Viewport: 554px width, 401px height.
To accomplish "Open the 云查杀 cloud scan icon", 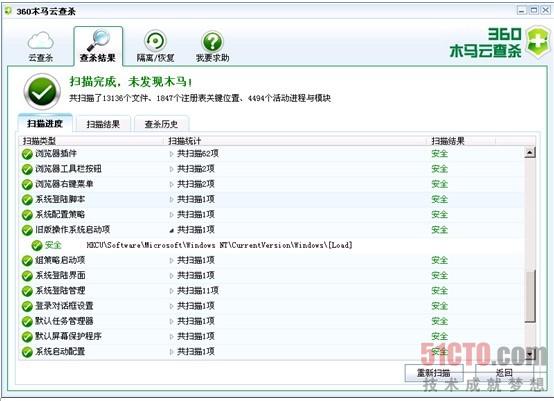I will [41, 40].
